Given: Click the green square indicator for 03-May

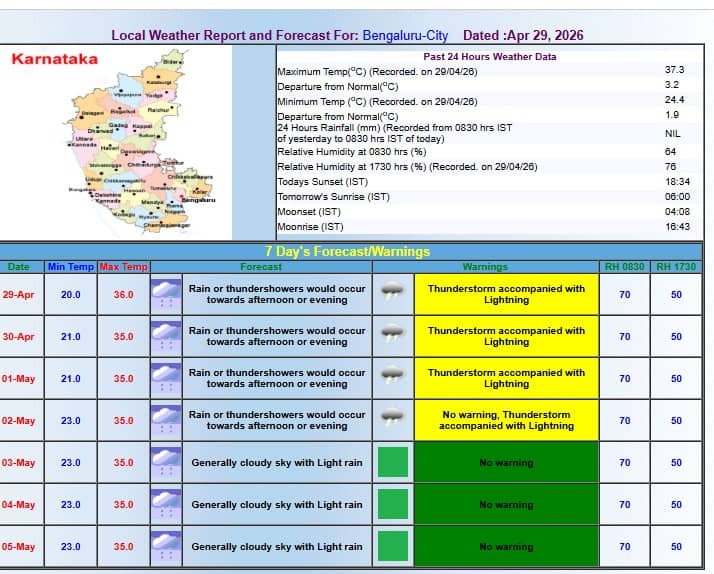Looking at the screenshot, I should (393, 462).
